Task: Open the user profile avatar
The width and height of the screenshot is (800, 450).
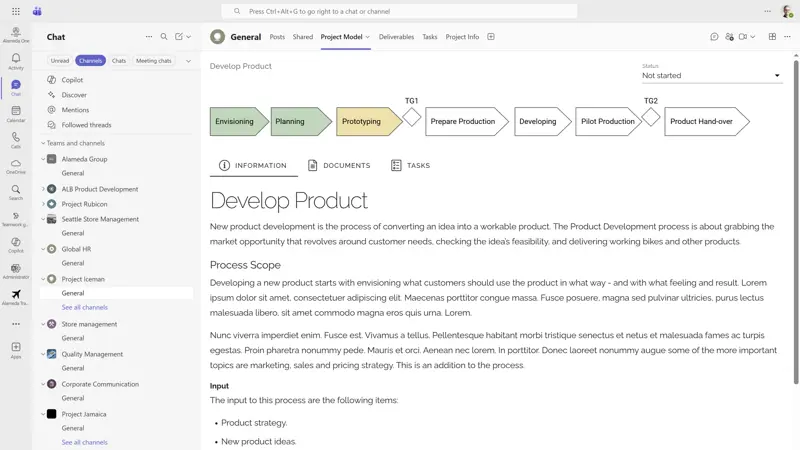Action: click(x=787, y=11)
